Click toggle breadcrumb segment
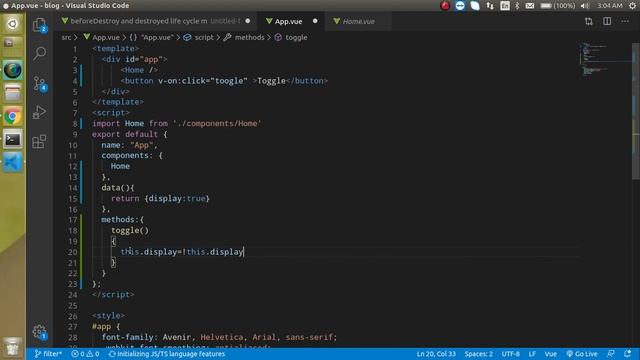The width and height of the screenshot is (640, 360). pos(291,38)
